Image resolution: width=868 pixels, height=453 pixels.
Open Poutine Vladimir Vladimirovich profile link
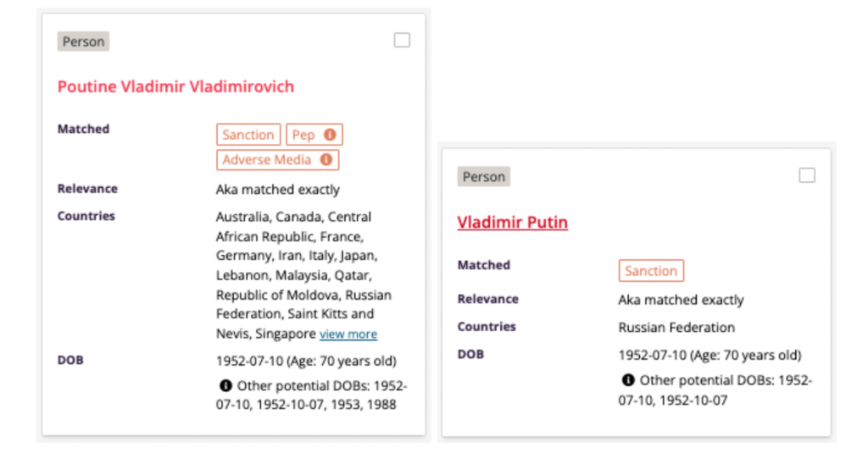175,86
